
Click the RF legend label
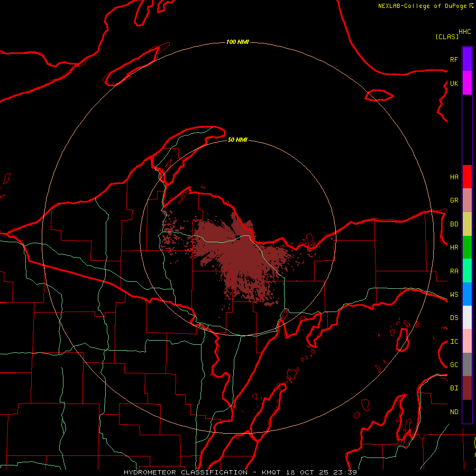click(454, 59)
